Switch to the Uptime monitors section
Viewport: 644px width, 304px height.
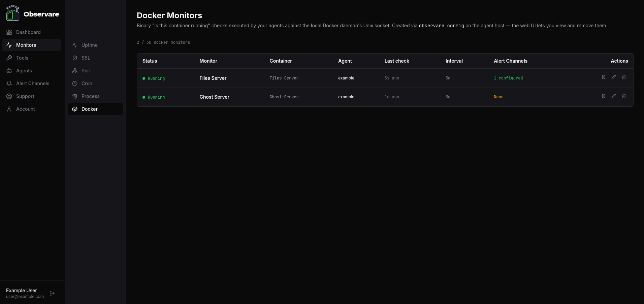tap(89, 45)
